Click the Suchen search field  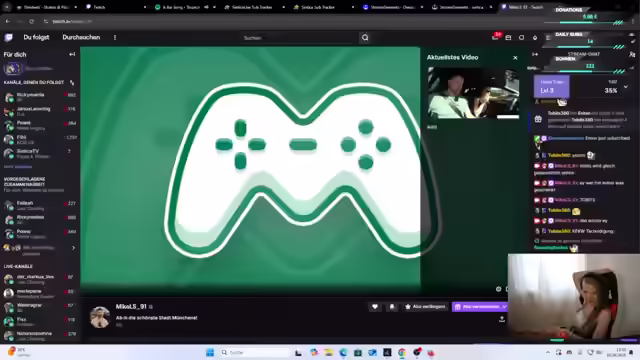point(299,38)
